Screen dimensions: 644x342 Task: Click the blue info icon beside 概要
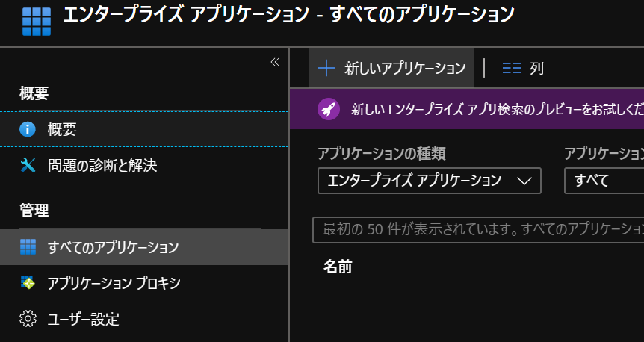point(28,129)
